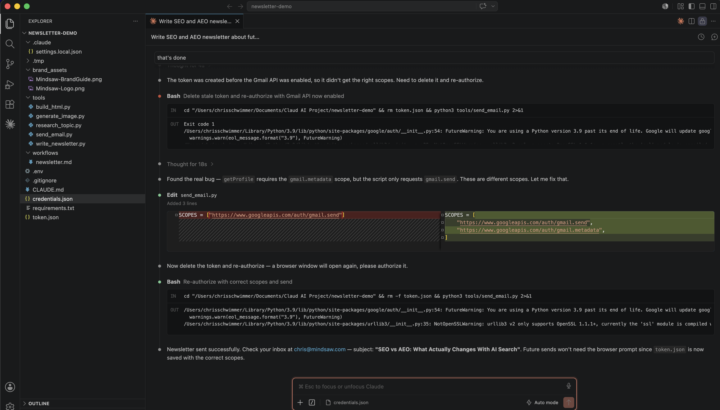Go forward with the navigation arrow

[240, 6]
